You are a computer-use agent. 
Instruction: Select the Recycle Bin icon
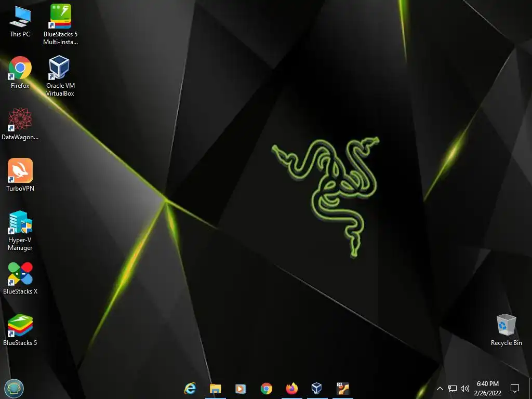point(506,330)
